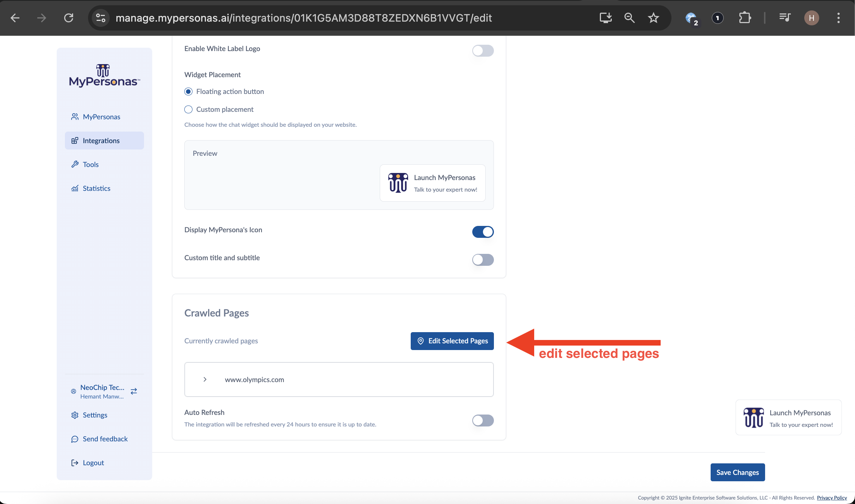Click the Settings gear icon in sidebar
The width and height of the screenshot is (855, 504).
coord(75,415)
